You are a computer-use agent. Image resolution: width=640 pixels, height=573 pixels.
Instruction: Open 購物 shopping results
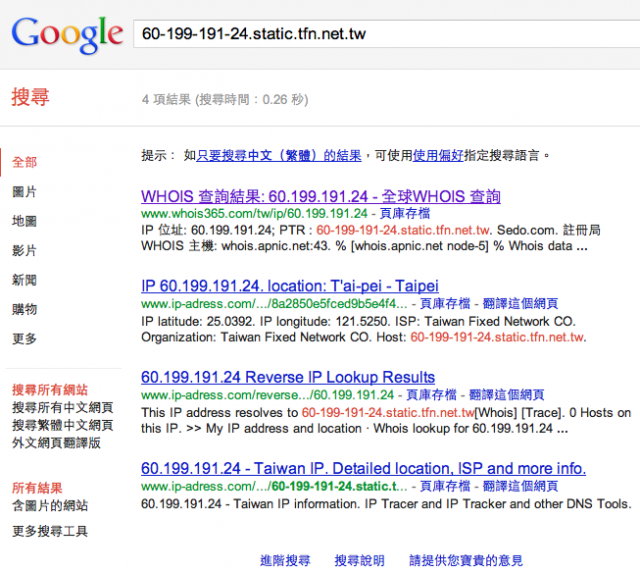(x=24, y=309)
